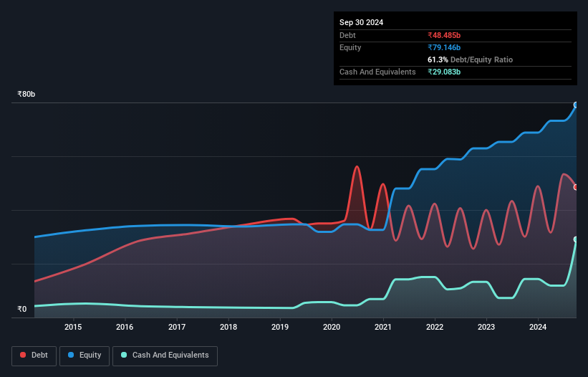Image resolution: width=588 pixels, height=377 pixels.
Task: Click the ₹0 y-axis label
Action: point(22,309)
